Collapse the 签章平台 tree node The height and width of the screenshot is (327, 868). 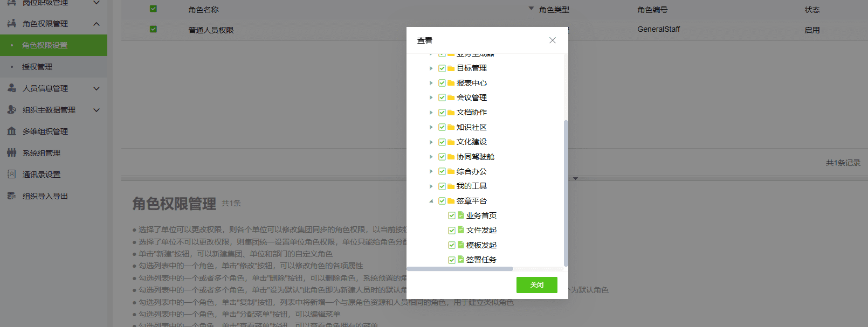coord(431,201)
